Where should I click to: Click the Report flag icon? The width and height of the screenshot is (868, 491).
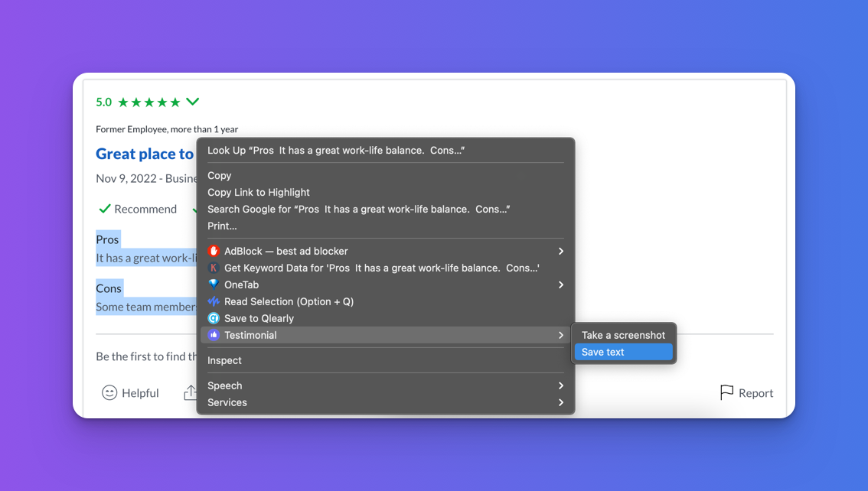point(726,393)
